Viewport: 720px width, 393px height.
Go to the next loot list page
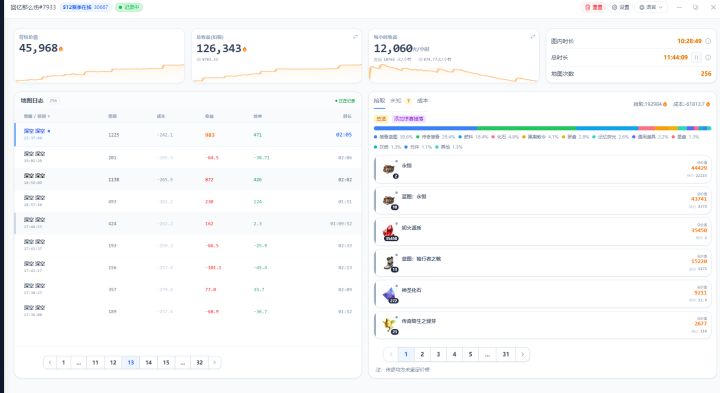[523, 354]
